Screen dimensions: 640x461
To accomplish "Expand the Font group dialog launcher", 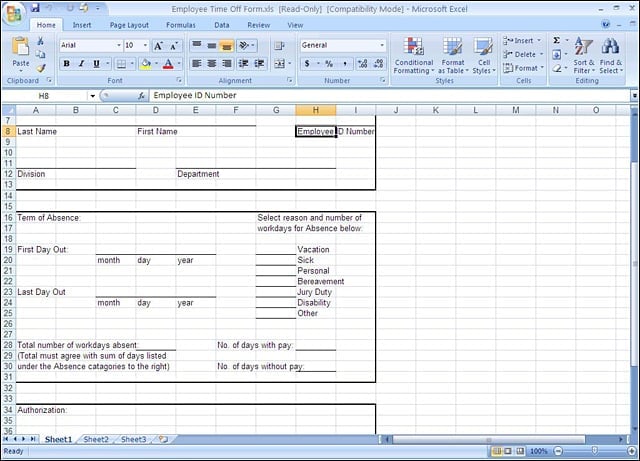I will click(179, 80).
